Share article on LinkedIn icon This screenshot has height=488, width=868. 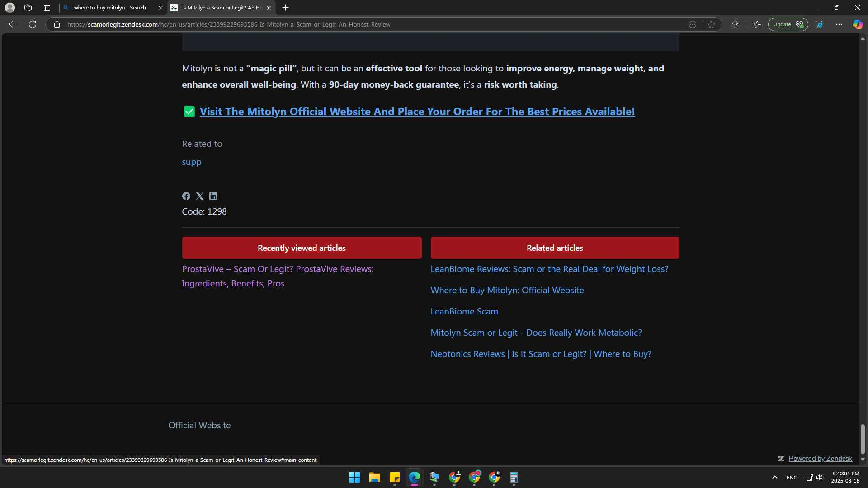coord(213,196)
